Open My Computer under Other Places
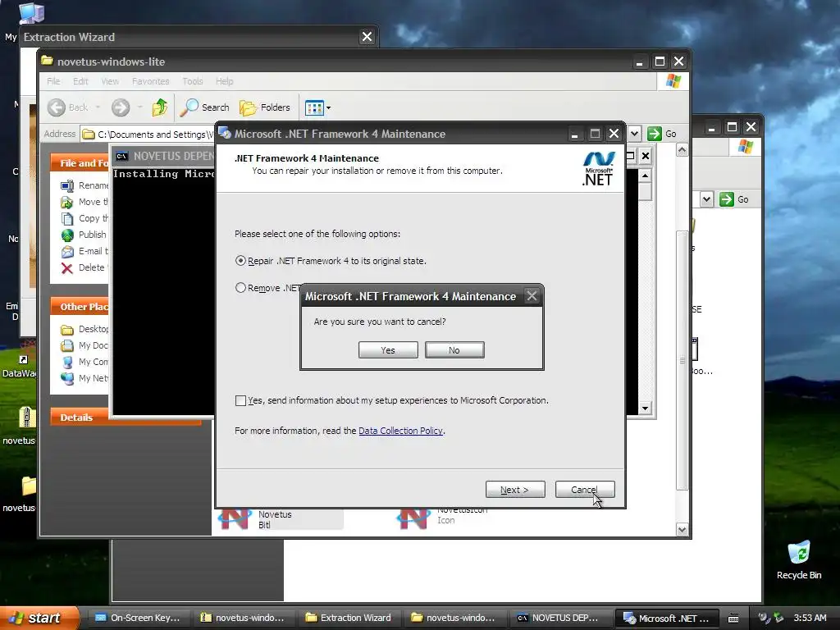The width and height of the screenshot is (840, 630). coord(84,362)
